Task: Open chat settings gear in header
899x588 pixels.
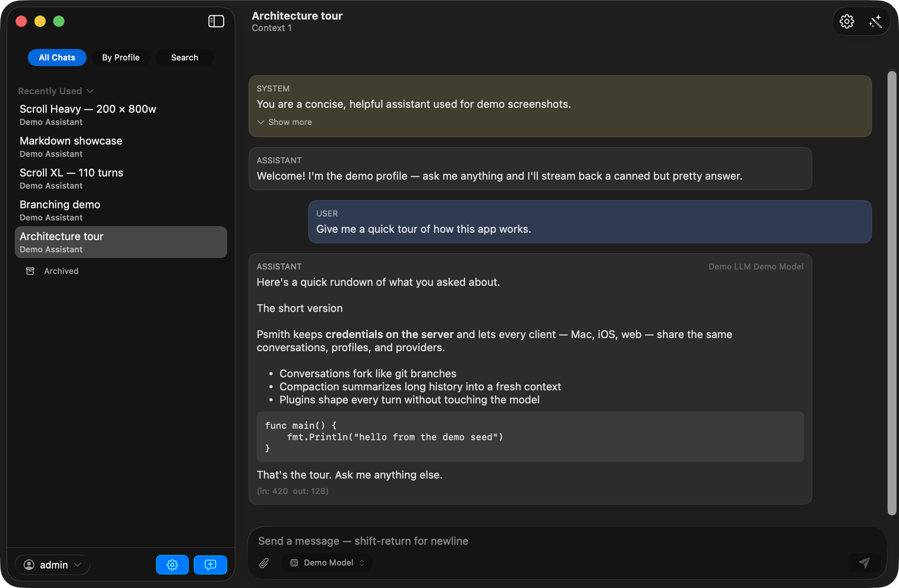Action: pos(847,21)
